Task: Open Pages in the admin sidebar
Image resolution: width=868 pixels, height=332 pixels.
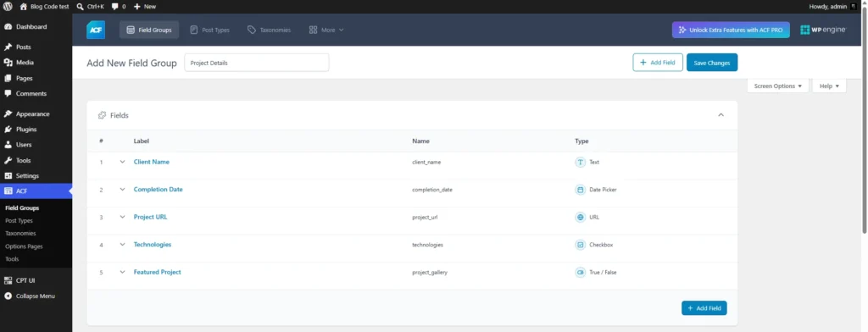Action: tap(36, 78)
